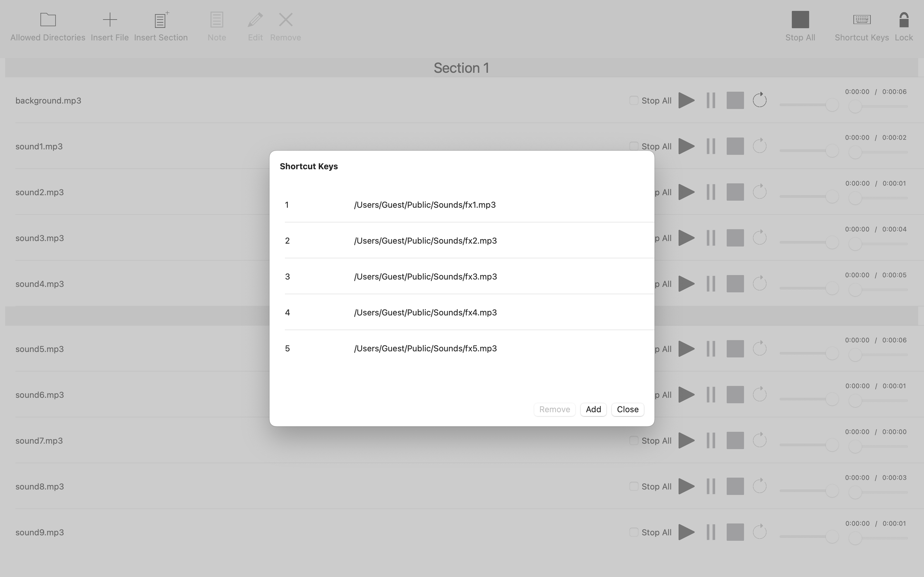The width and height of the screenshot is (924, 577).
Task: Enable Stop All checkbox for background.mp3
Action: coord(633,100)
